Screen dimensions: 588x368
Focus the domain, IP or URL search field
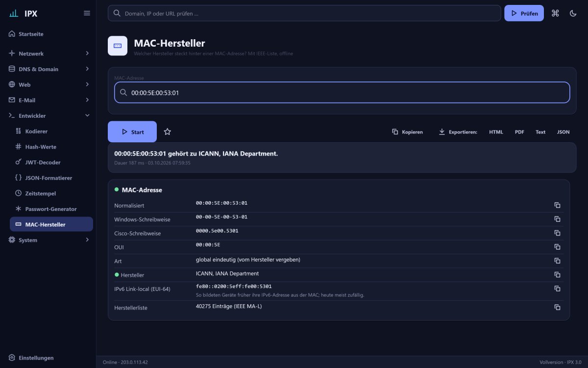click(x=304, y=13)
